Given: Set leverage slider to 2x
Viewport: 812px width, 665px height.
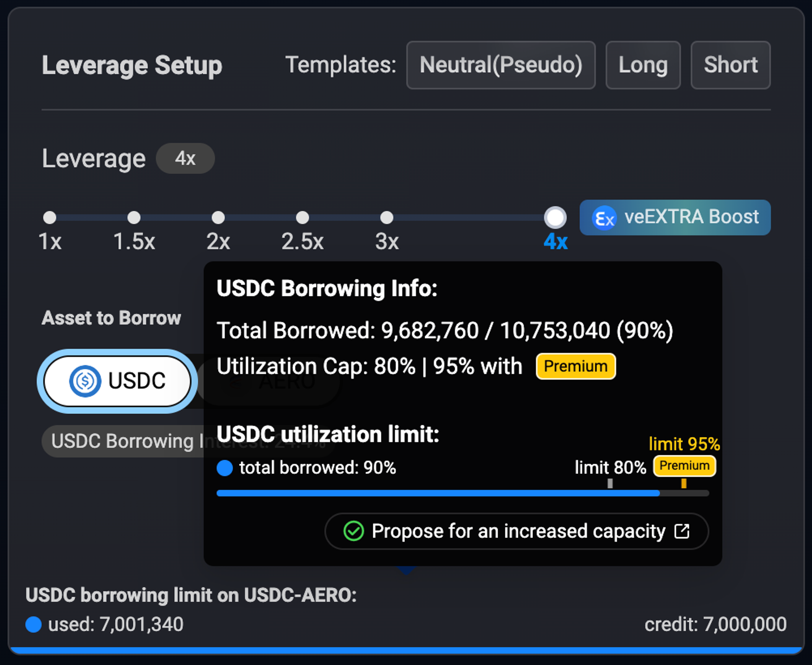Looking at the screenshot, I should pyautogui.click(x=218, y=218).
